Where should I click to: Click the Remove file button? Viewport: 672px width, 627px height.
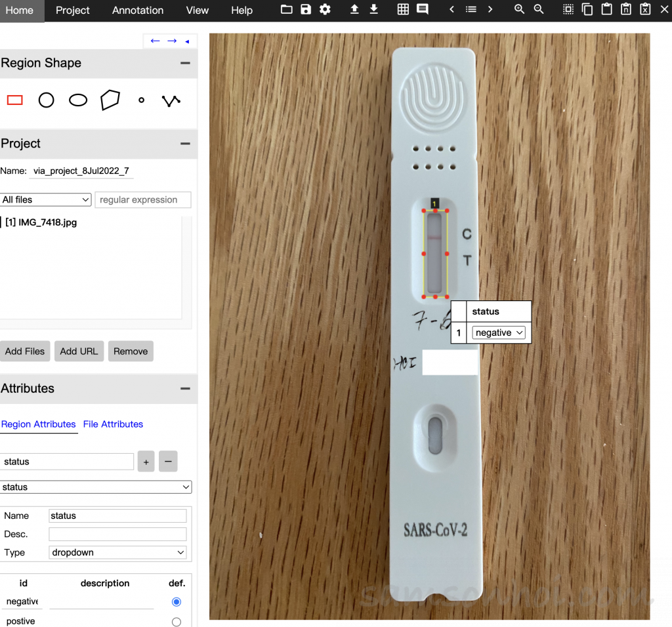[x=131, y=351]
